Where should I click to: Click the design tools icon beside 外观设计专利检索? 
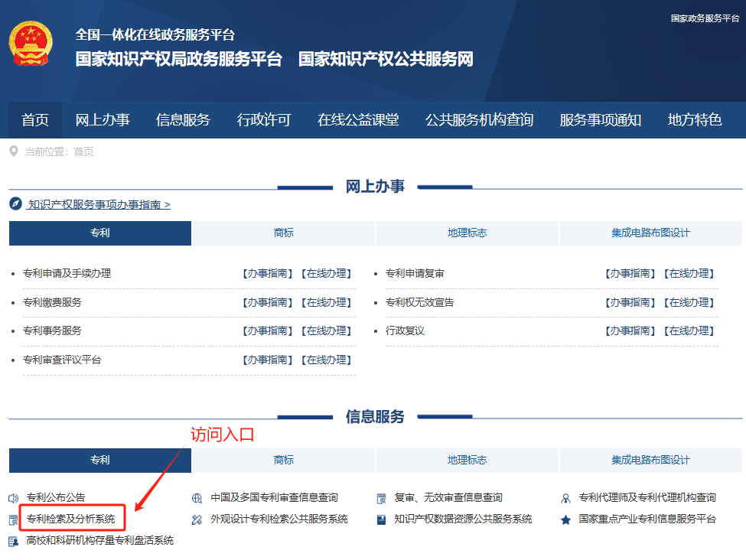(197, 519)
